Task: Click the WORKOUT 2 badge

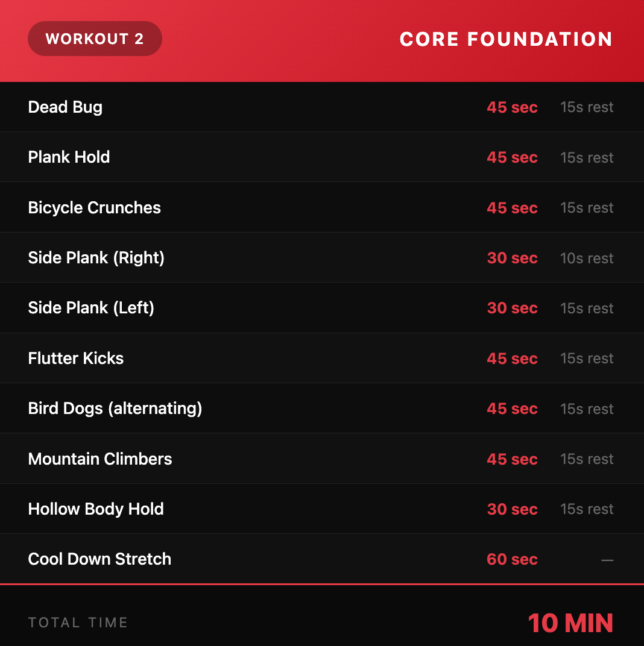Action: 95,39
